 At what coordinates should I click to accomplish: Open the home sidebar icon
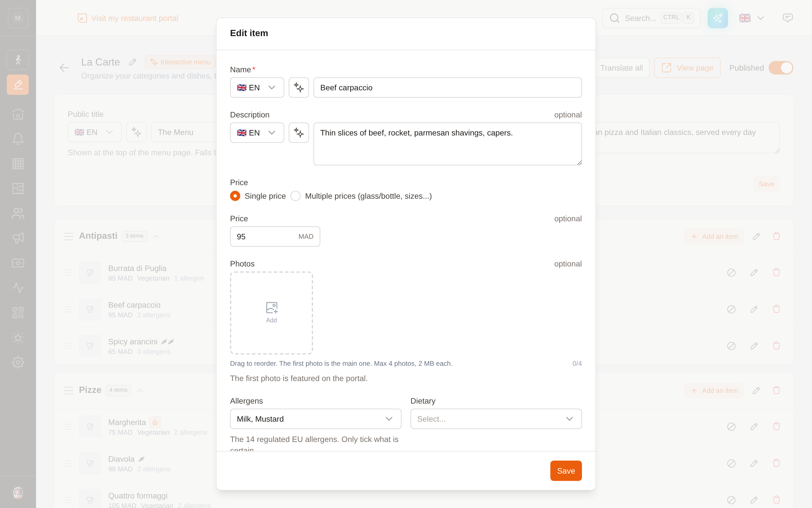(x=18, y=114)
